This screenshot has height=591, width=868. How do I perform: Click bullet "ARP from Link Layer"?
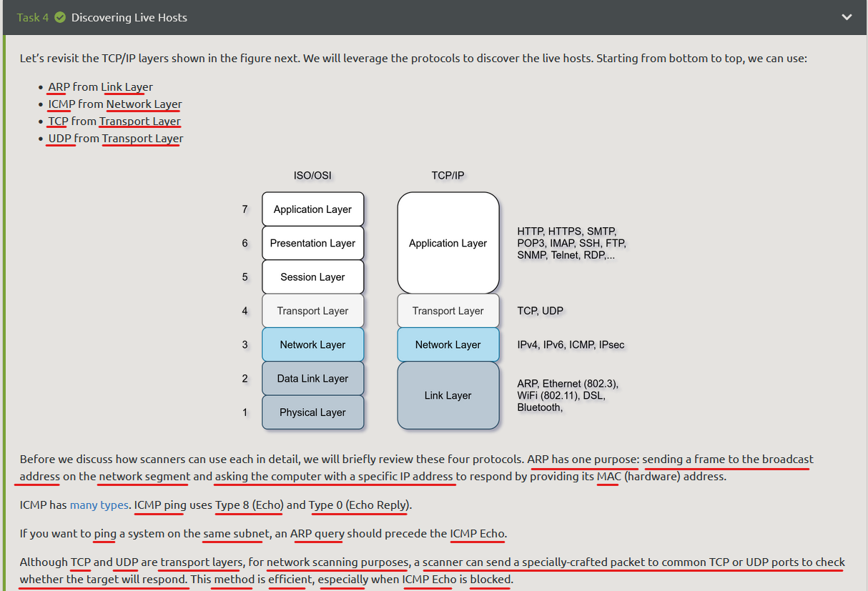click(101, 87)
